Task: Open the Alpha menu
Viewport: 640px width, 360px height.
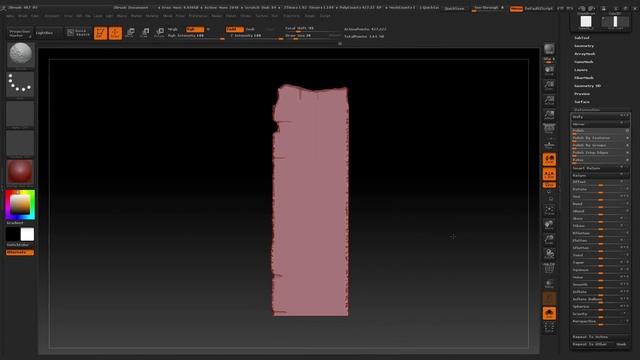Action: click(10, 16)
